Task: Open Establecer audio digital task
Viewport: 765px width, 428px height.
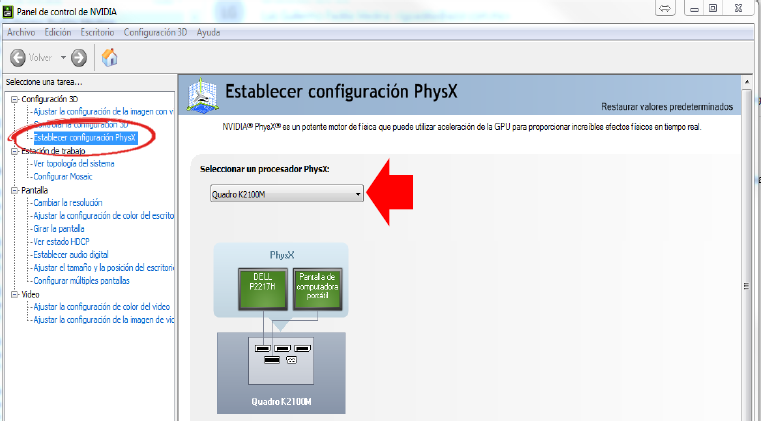Action: point(71,255)
